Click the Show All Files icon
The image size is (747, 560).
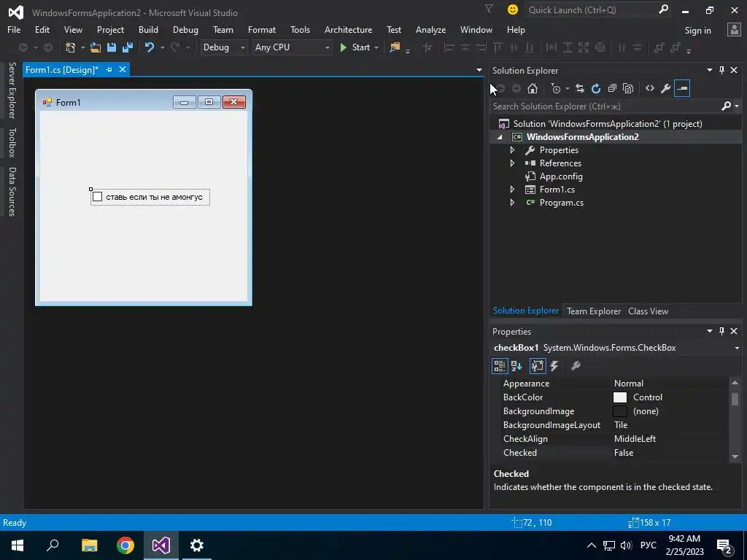coord(628,88)
